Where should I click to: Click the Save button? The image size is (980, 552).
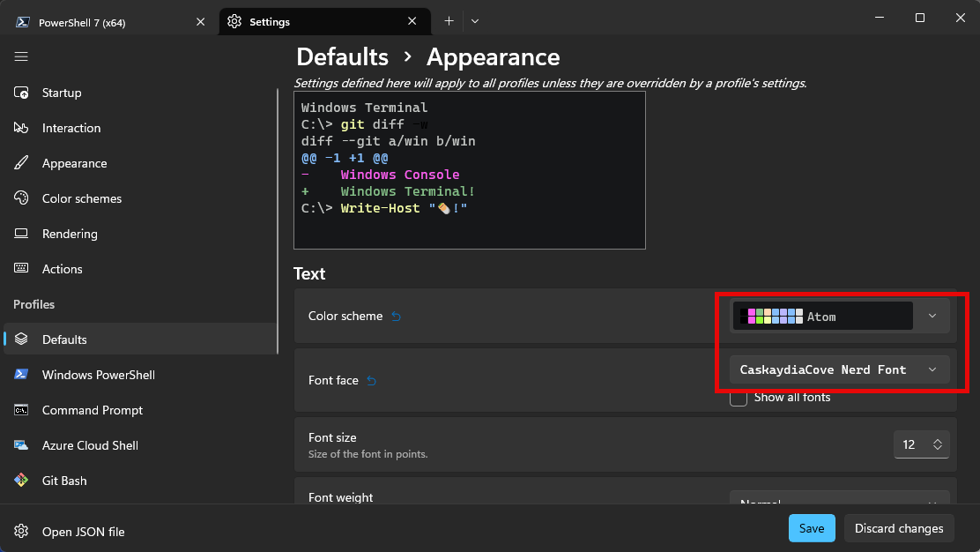(x=812, y=528)
